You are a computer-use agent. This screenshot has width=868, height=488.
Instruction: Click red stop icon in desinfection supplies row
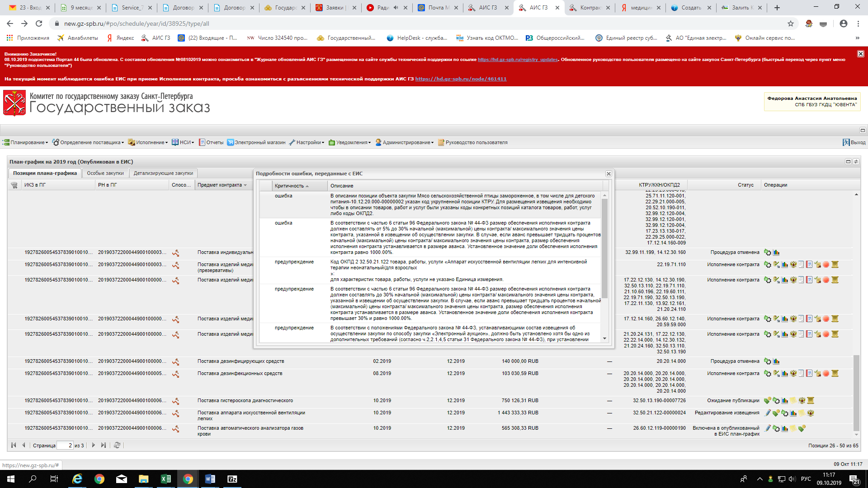[x=826, y=374]
